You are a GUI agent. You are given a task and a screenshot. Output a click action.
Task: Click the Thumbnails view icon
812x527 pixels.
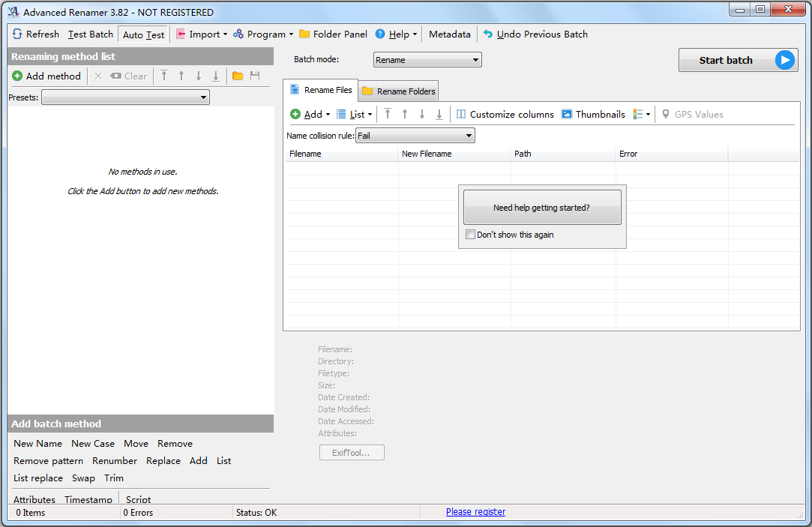click(x=567, y=115)
